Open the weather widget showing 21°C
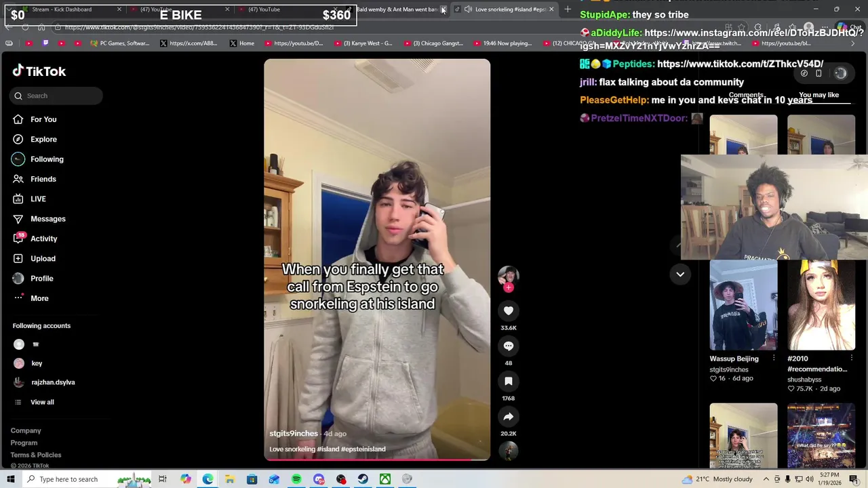 tap(718, 479)
